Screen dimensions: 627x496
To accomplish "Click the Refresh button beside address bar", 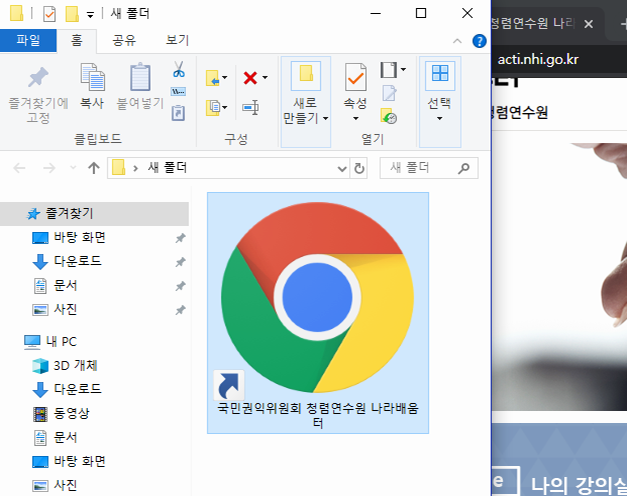I will pos(359,168).
